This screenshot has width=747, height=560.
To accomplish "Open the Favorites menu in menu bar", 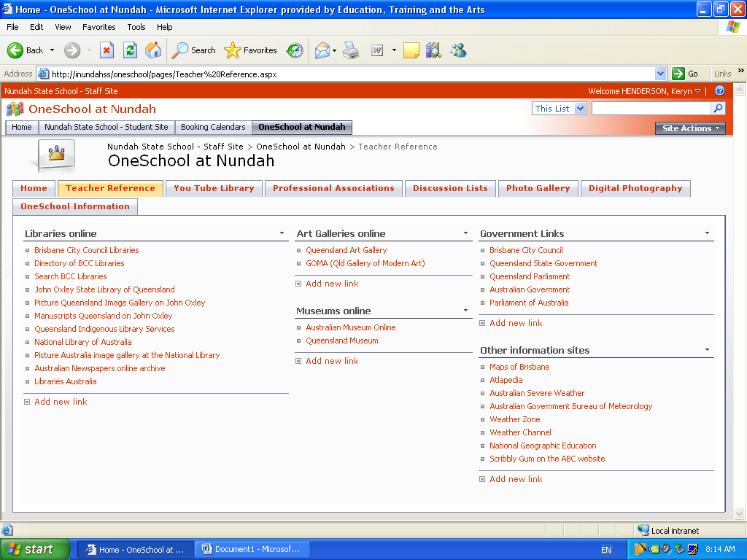I will (98, 27).
